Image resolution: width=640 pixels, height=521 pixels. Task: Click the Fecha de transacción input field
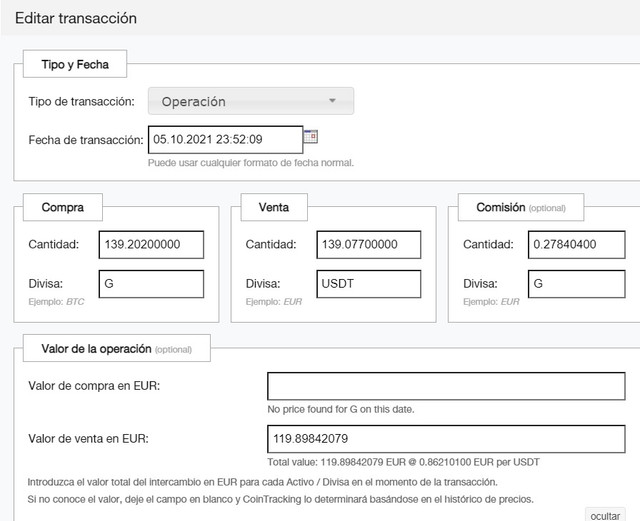(225, 140)
